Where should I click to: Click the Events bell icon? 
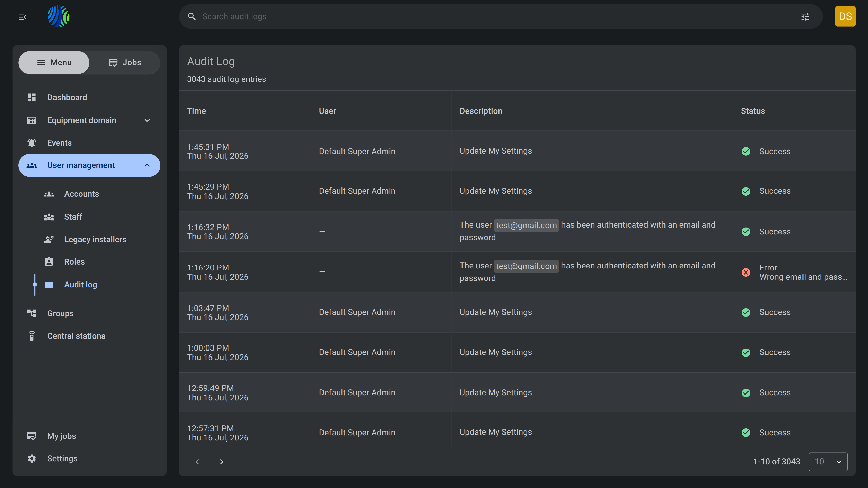(x=32, y=143)
